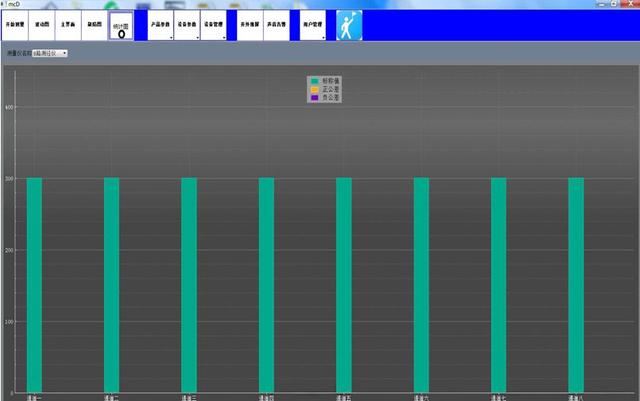Open the 测量仪名称 instrument combo box
Screen dimensions: 640x401
click(49, 53)
